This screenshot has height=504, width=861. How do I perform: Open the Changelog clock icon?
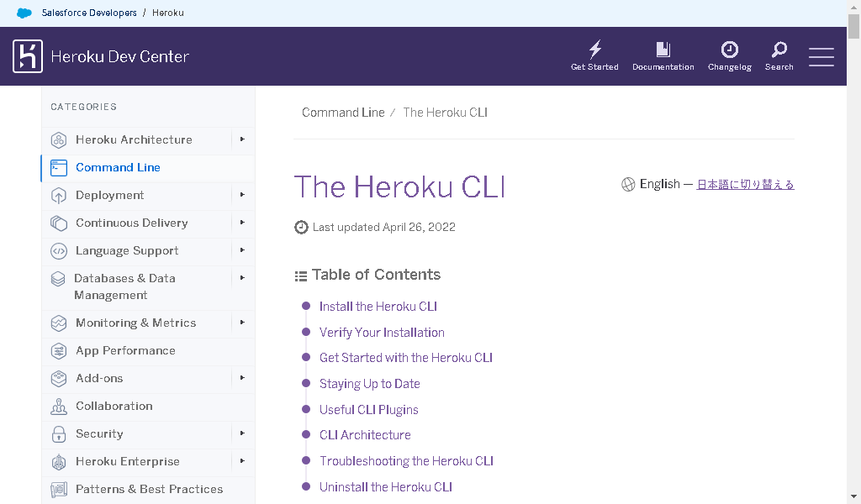click(x=729, y=50)
